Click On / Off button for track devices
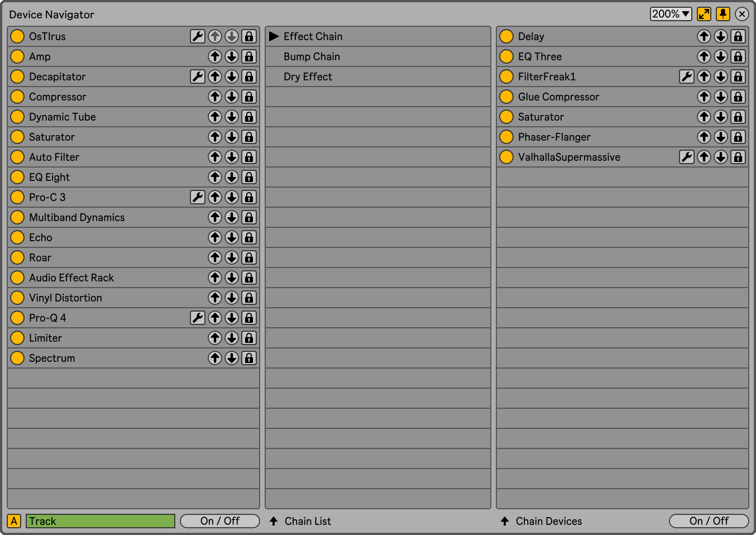 click(x=220, y=521)
